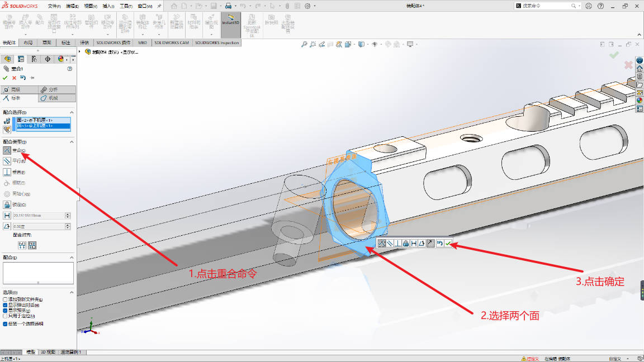Open the 高级 mates tab
The width and height of the screenshot is (644, 362).
coord(20,89)
